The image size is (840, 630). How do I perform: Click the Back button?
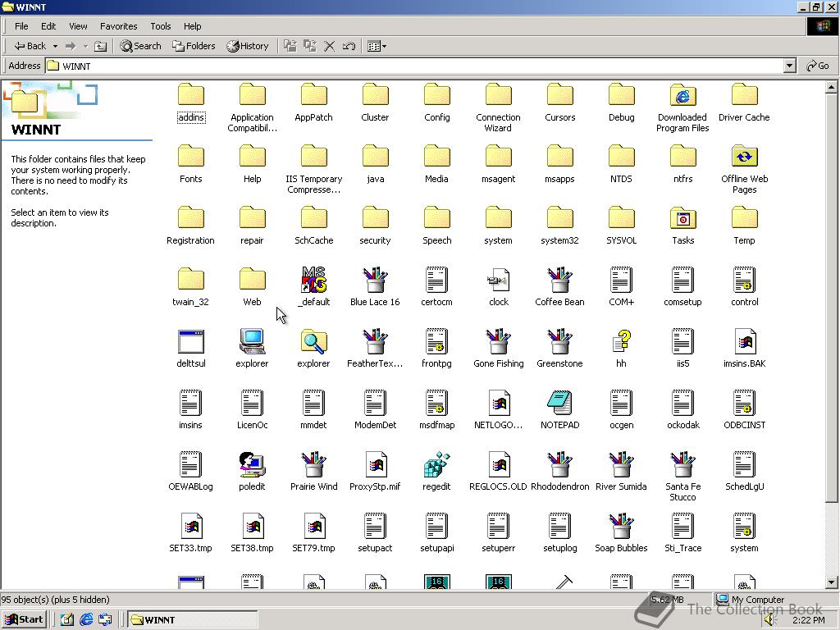pos(30,46)
